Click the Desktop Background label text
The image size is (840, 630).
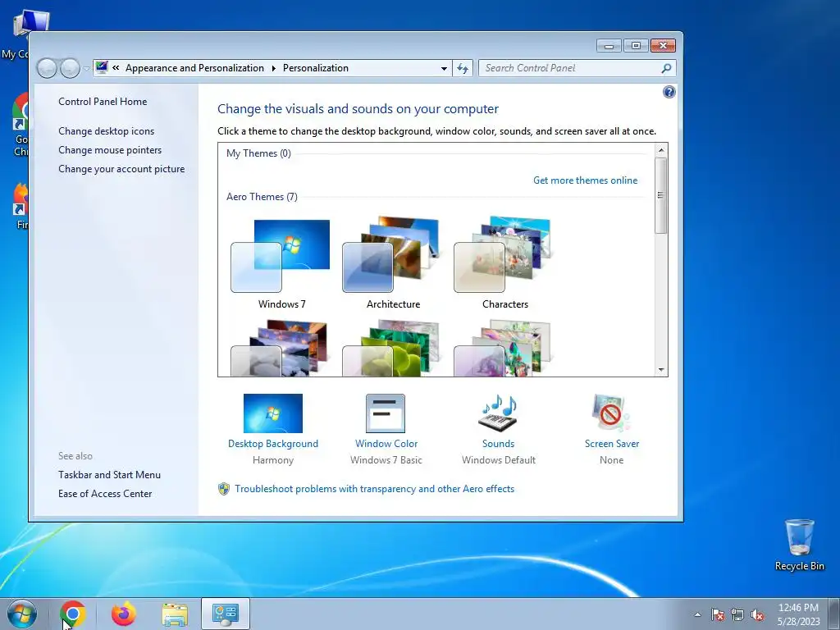[x=272, y=444]
